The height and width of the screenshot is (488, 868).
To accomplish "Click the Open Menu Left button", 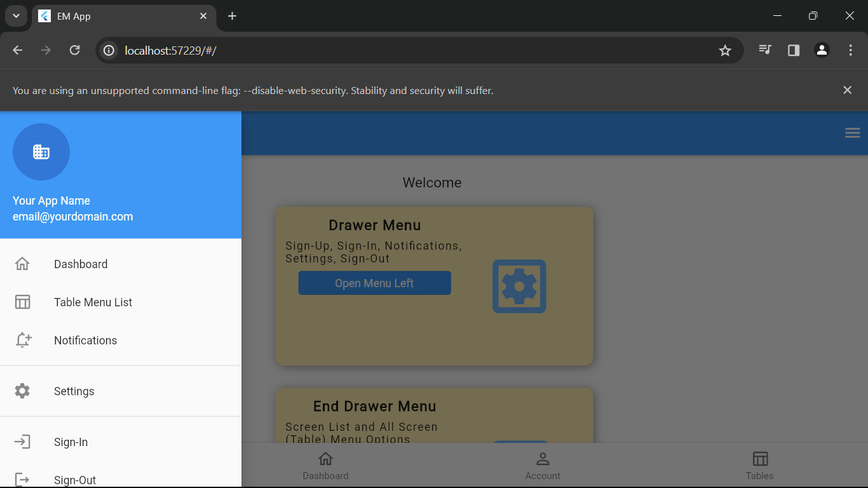I will click(375, 283).
